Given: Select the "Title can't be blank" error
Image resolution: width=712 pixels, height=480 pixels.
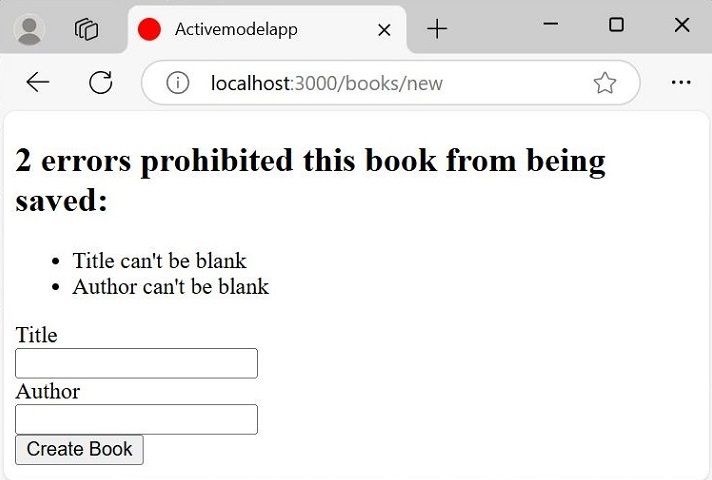Looking at the screenshot, I should click(x=159, y=261).
